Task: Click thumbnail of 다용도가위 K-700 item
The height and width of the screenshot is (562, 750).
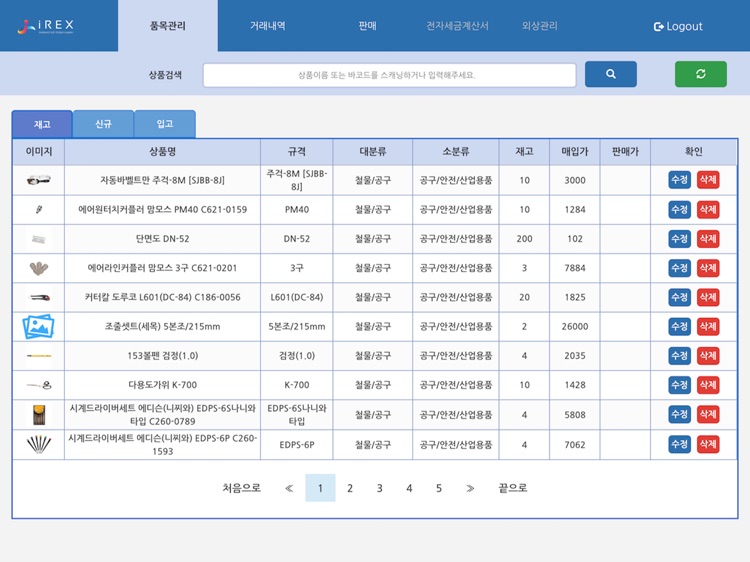Action: (x=39, y=385)
